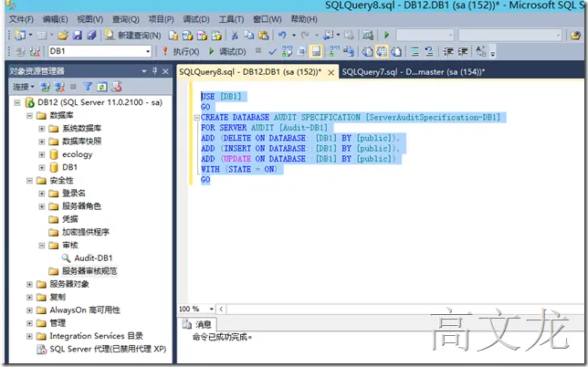Image resolution: width=588 pixels, height=367 pixels.
Task: Switch to the SQLQuery7.sql tab
Action: (x=414, y=72)
